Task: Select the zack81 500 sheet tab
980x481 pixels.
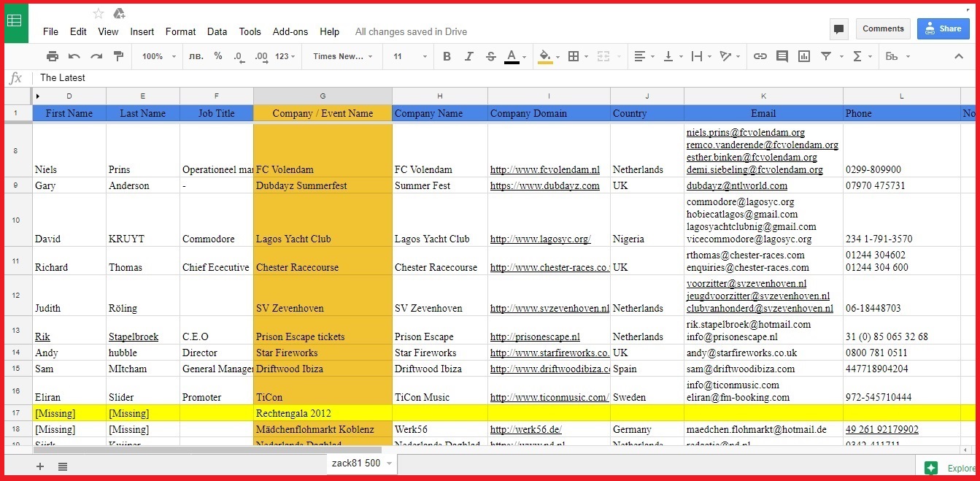Action: (361, 463)
